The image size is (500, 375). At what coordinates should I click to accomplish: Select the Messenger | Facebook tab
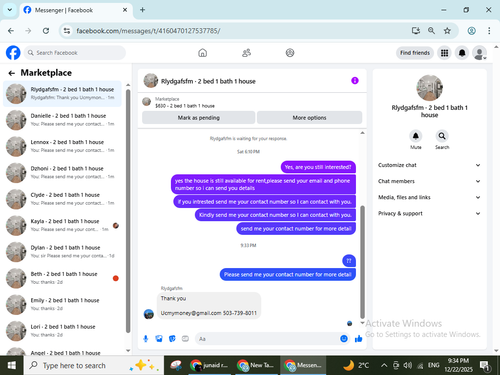76,10
